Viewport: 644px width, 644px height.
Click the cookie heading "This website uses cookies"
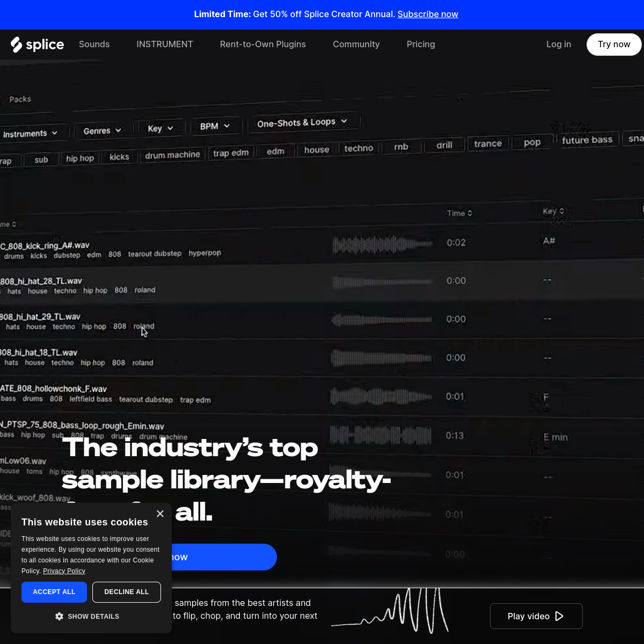click(x=85, y=522)
